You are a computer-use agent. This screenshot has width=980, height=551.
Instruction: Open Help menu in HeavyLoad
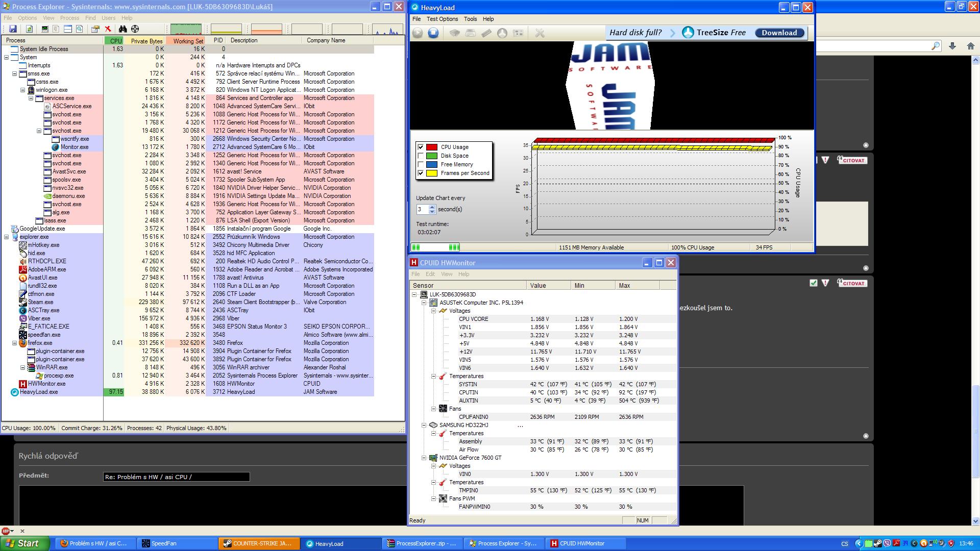[488, 19]
